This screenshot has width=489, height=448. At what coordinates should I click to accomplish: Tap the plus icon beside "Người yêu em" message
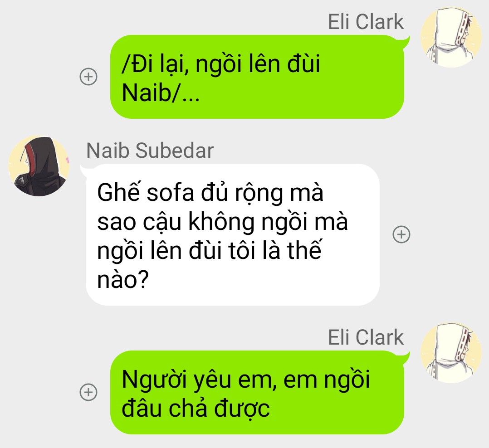(x=88, y=392)
